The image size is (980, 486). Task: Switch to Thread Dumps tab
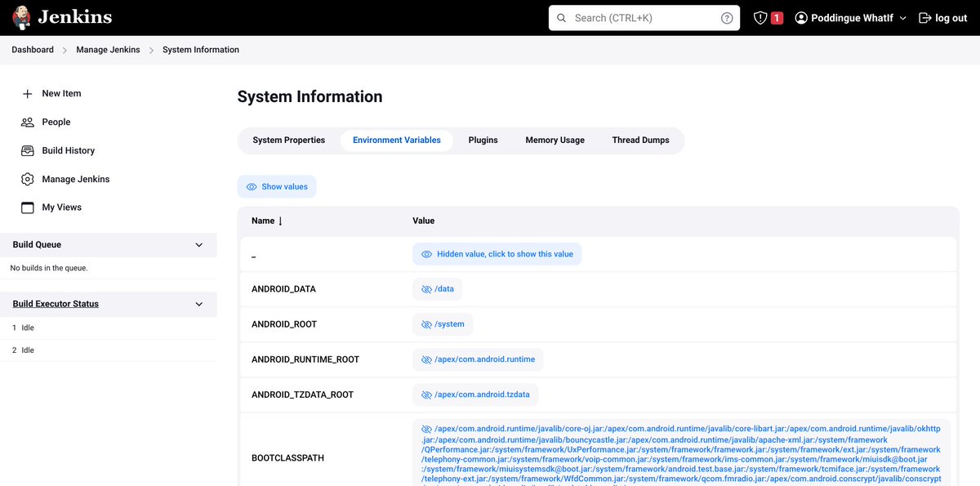point(641,140)
